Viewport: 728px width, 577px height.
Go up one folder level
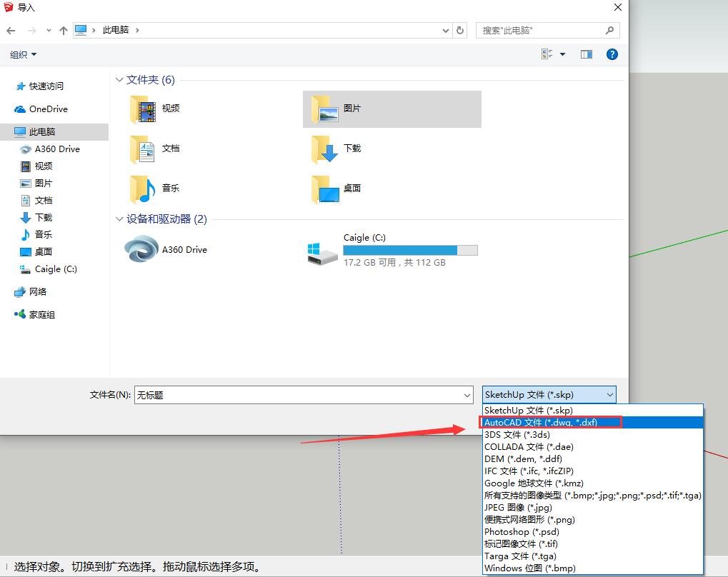pyautogui.click(x=64, y=31)
